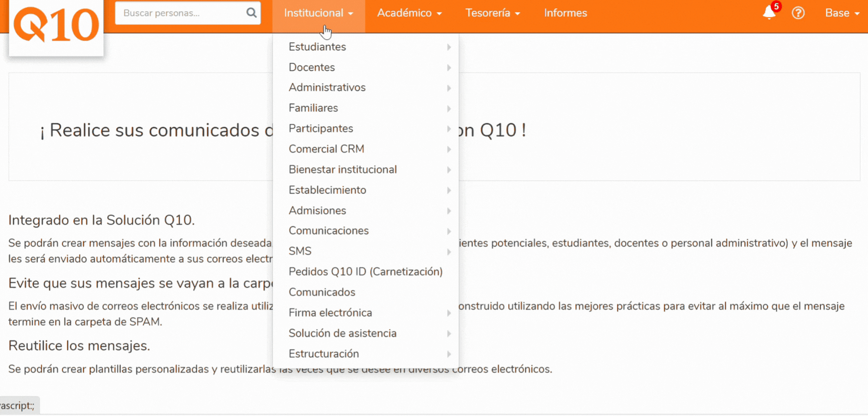The image size is (868, 416).
Task: Select Estudiantes in the menu
Action: click(366, 47)
